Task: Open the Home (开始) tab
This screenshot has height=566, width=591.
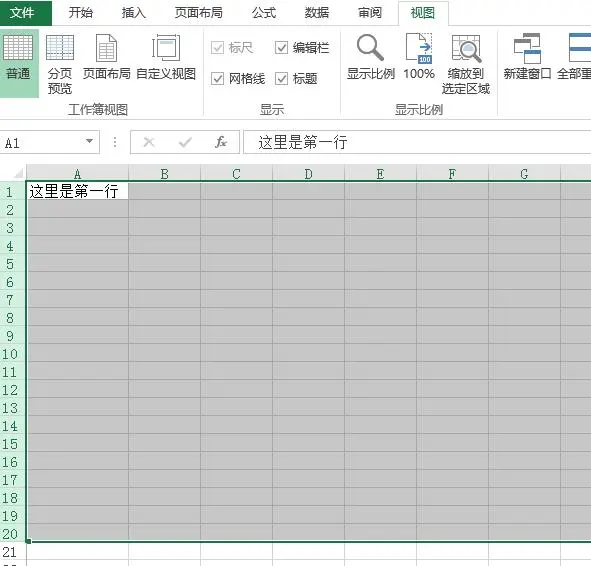Action: (x=80, y=12)
